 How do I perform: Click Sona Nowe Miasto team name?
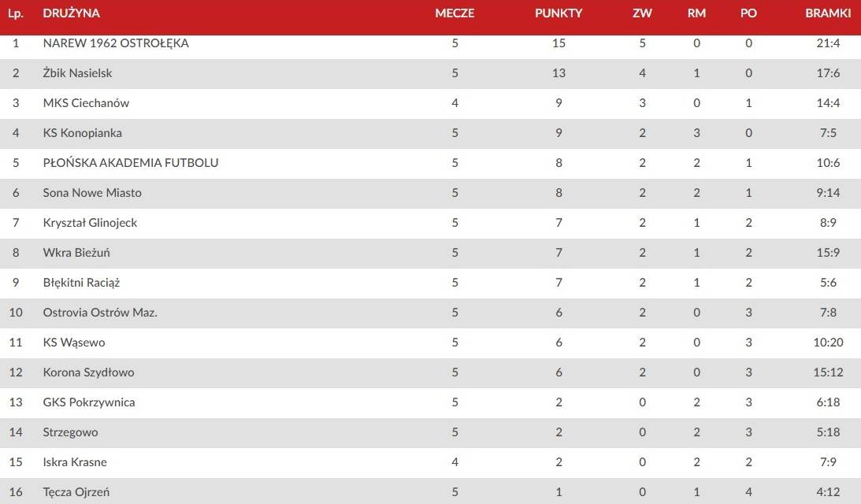(x=92, y=193)
